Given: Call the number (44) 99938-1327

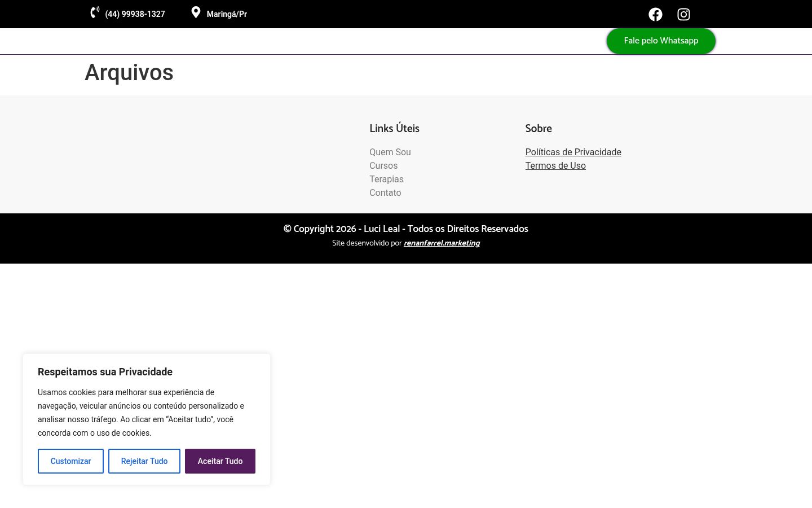Looking at the screenshot, I should [135, 14].
